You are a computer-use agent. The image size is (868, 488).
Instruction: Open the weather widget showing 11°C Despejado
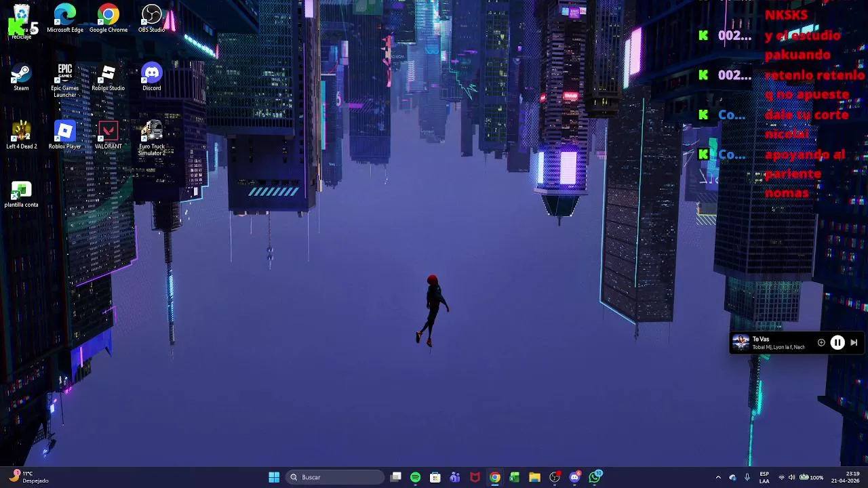(30, 477)
